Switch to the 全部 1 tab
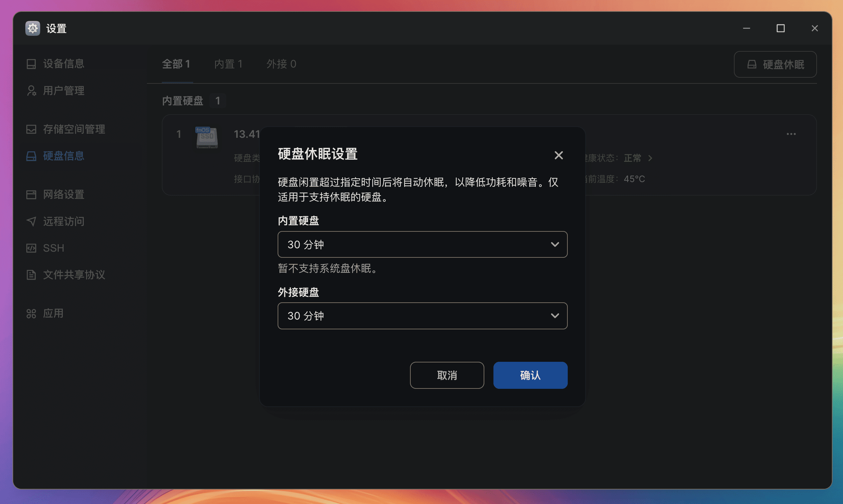This screenshot has height=504, width=843. click(x=176, y=64)
